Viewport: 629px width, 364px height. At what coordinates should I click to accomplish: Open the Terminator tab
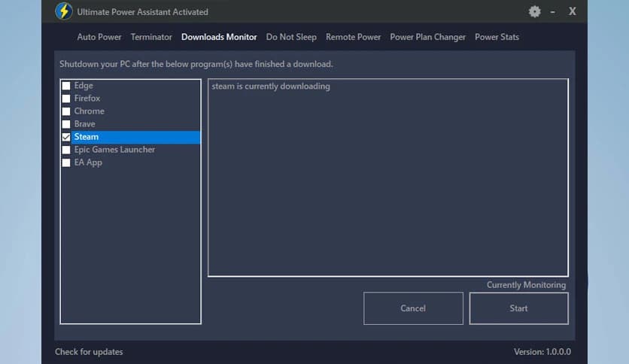click(151, 37)
